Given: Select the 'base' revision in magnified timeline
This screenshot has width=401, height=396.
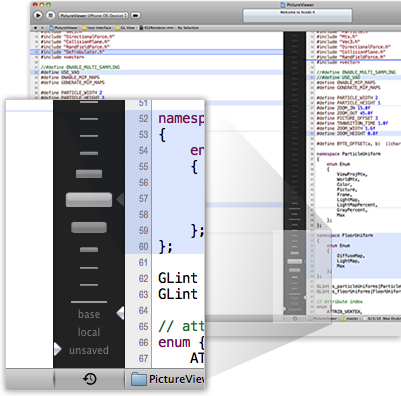Looking at the screenshot, I should click(89, 314).
